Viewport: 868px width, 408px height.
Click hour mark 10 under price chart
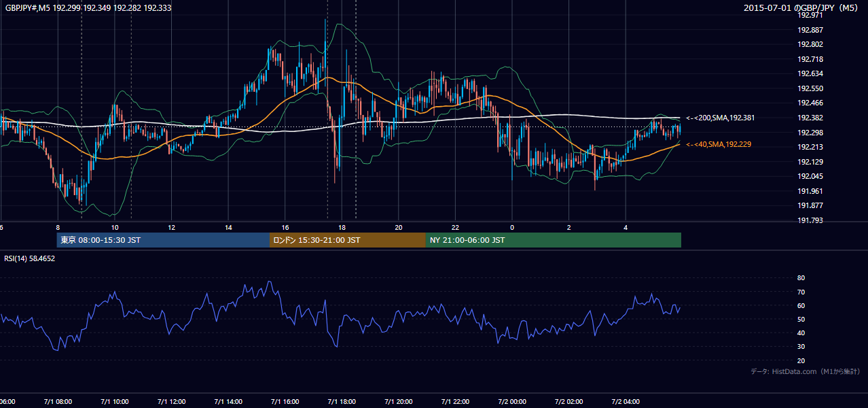(x=114, y=227)
